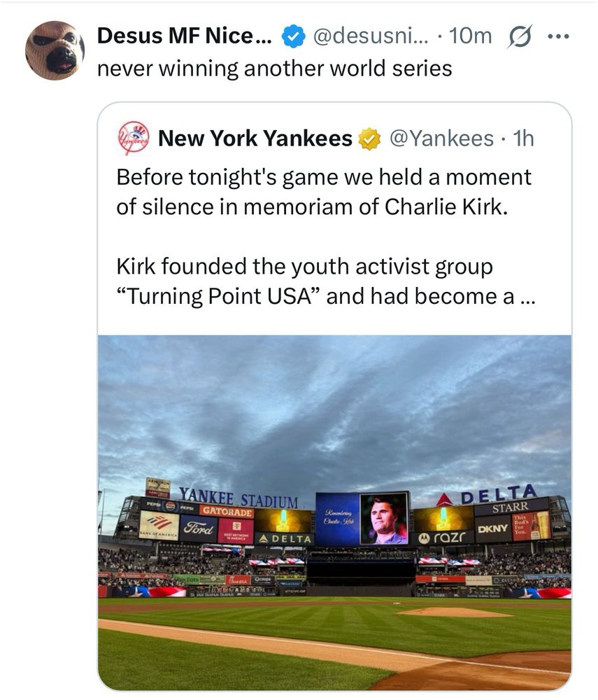Expand the truncated quoted tweet text ellipsis

pyautogui.click(x=527, y=296)
